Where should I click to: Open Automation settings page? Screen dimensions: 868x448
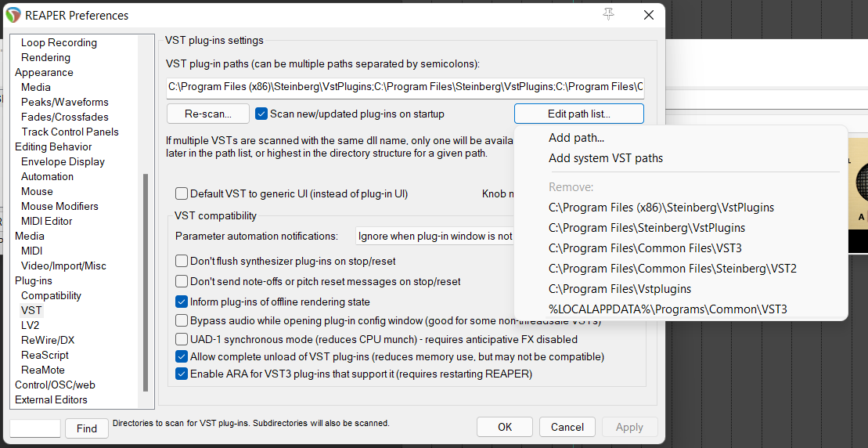coord(47,177)
